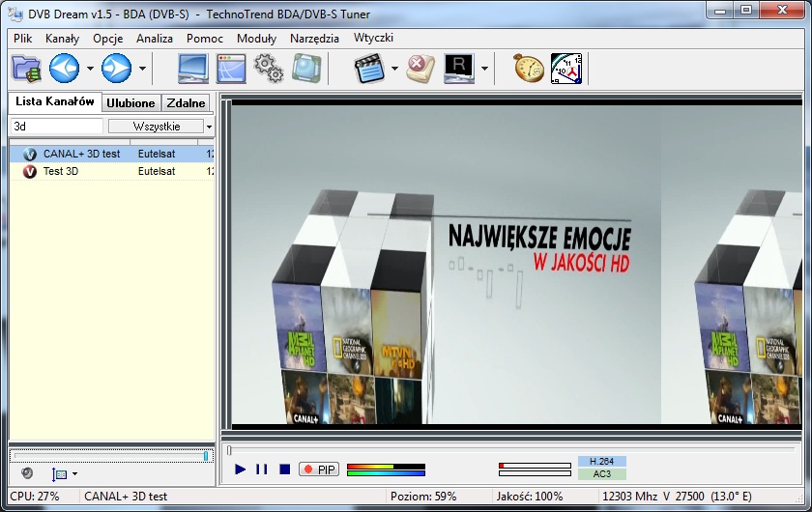Go to previous channel blue arrow

pos(64,69)
